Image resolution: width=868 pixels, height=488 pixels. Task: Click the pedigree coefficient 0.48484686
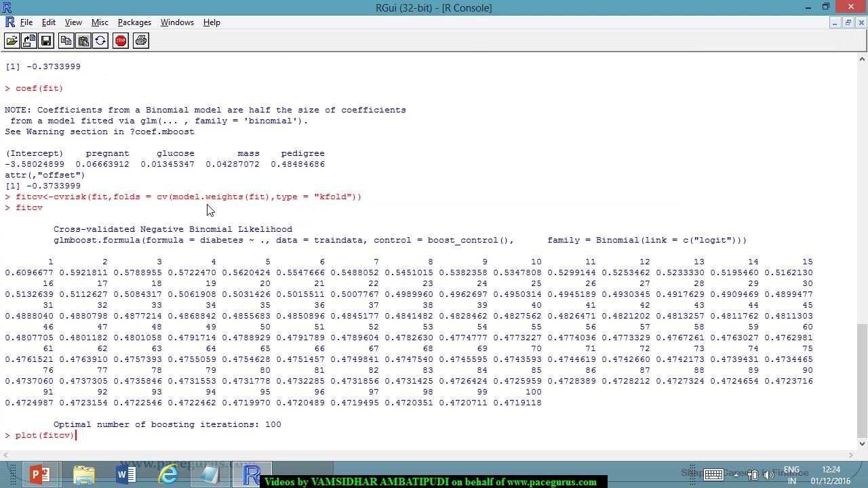[x=298, y=164]
